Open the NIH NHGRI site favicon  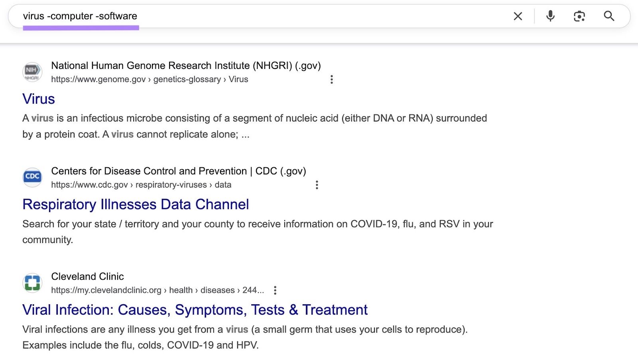pos(32,72)
